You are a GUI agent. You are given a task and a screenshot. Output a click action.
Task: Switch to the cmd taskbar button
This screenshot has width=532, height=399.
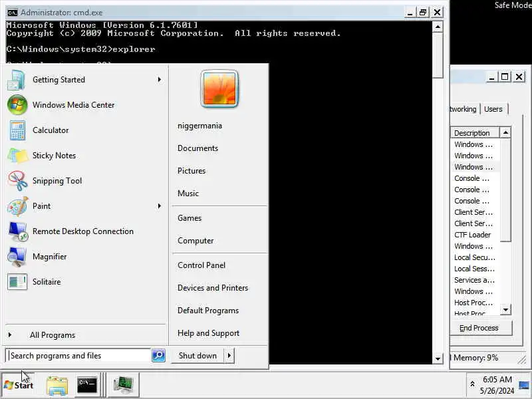(87, 385)
